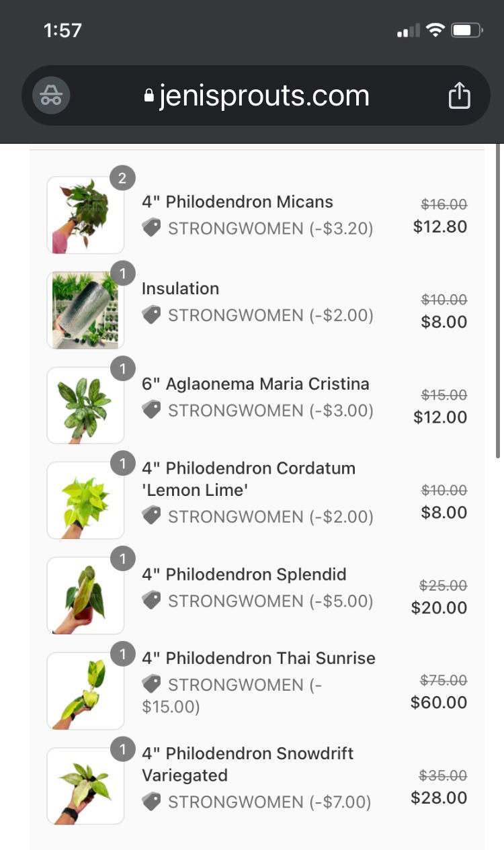504x850 pixels.
Task: Tap the tag icon under Thai Sunrise
Action: [152, 684]
